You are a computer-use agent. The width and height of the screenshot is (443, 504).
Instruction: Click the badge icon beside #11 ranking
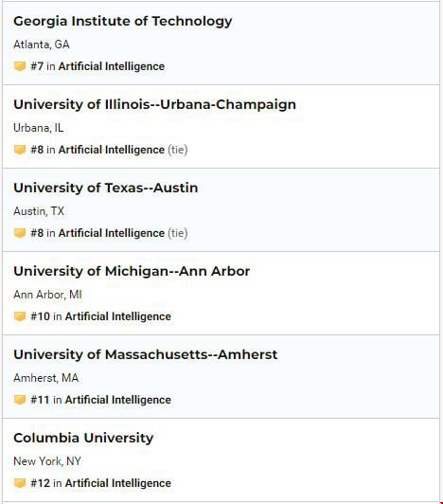point(20,400)
